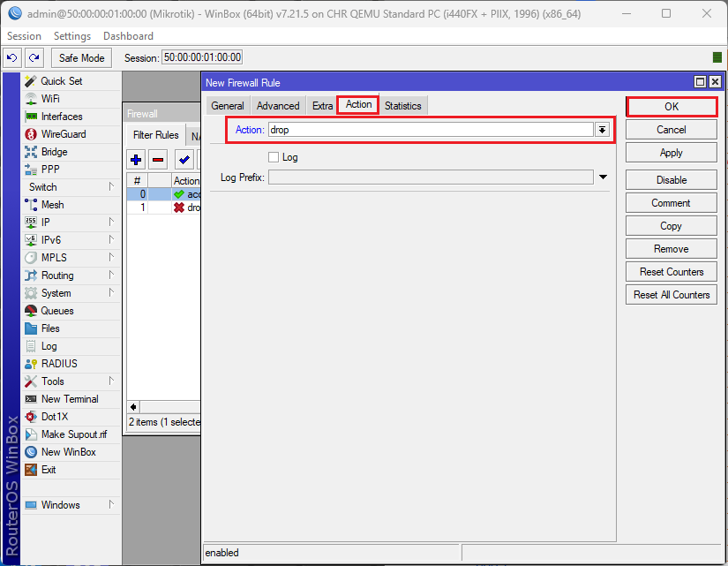
Task: Expand the Log Prefix field arrow
Action: [603, 177]
